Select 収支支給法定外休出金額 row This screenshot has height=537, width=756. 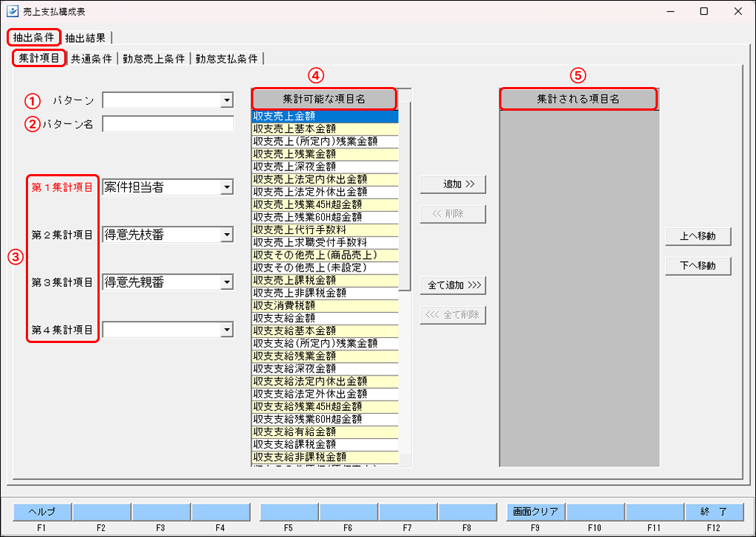(325, 393)
